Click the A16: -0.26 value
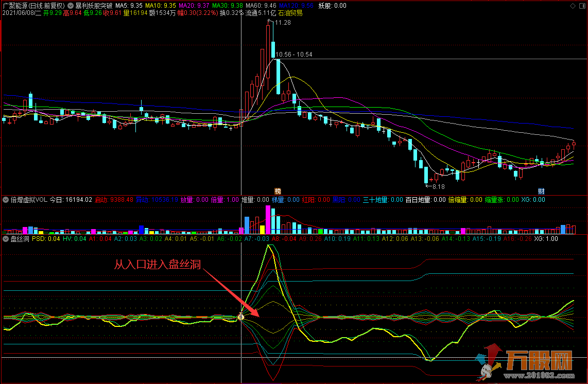Image resolution: width=588 pixels, height=384 pixels. point(517,239)
